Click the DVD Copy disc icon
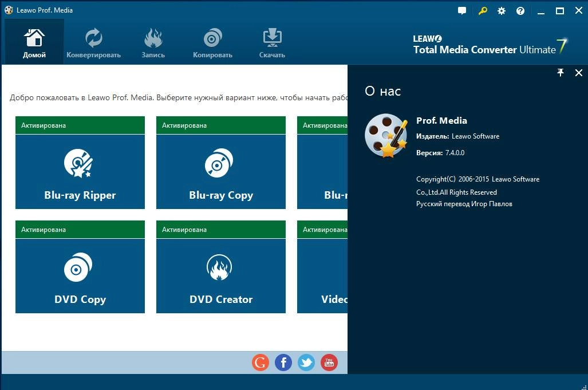Image resolution: width=588 pixels, height=390 pixels. tap(78, 267)
